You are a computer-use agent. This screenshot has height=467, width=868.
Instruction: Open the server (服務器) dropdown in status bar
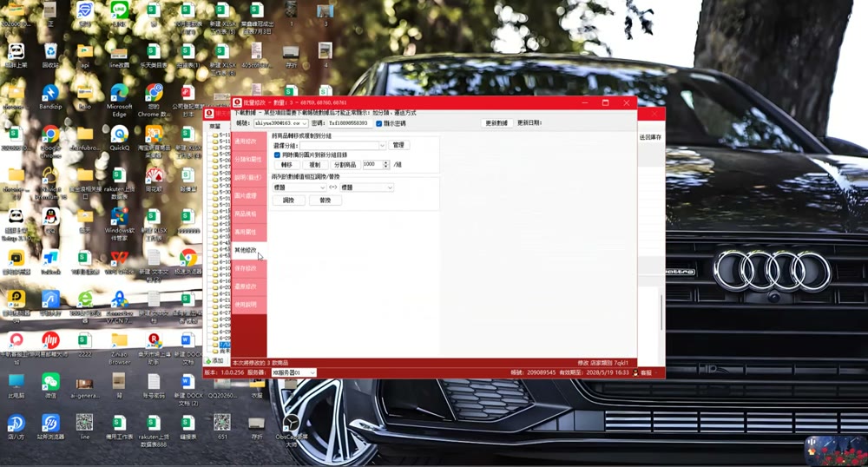[294, 373]
